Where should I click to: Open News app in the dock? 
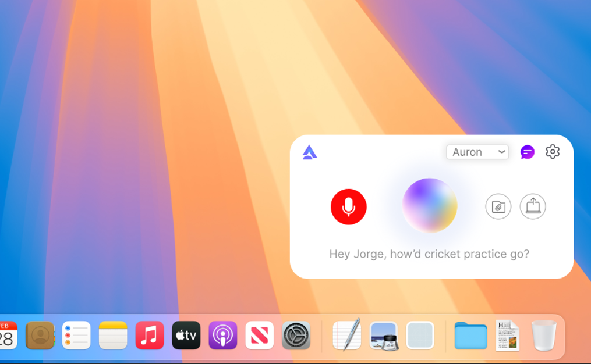260,336
